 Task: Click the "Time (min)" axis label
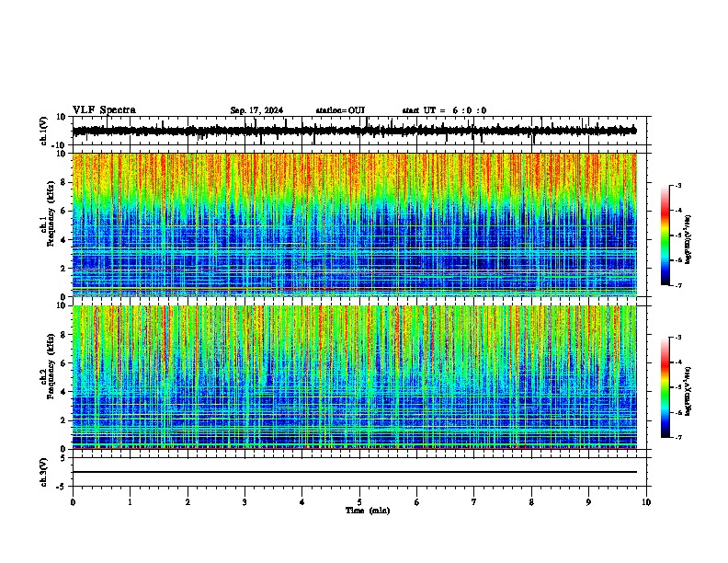click(368, 511)
